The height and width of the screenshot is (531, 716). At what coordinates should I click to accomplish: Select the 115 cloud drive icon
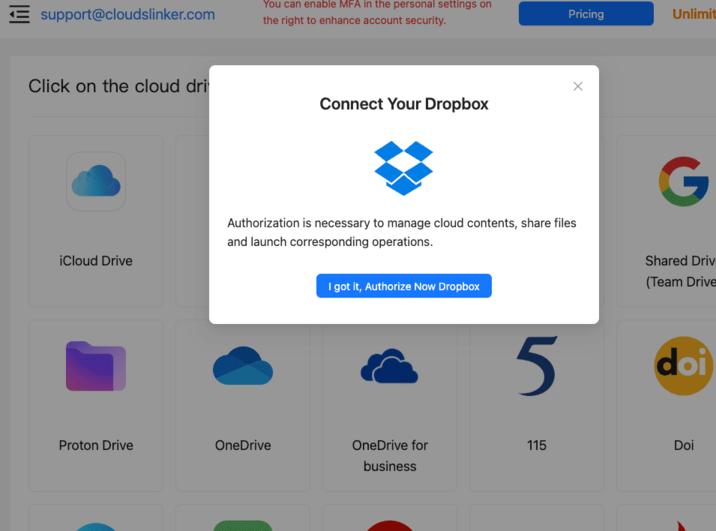[537, 366]
